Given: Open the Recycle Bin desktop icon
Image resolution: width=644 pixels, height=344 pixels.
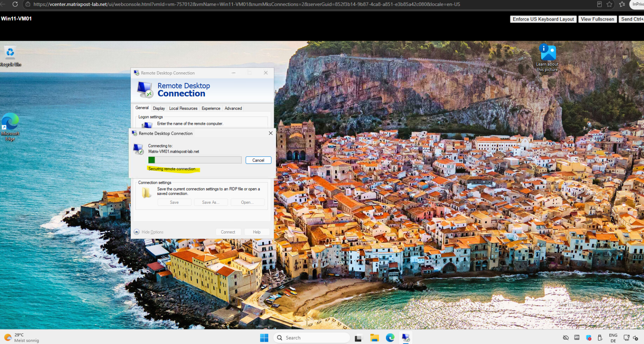Looking at the screenshot, I should coord(10,56).
